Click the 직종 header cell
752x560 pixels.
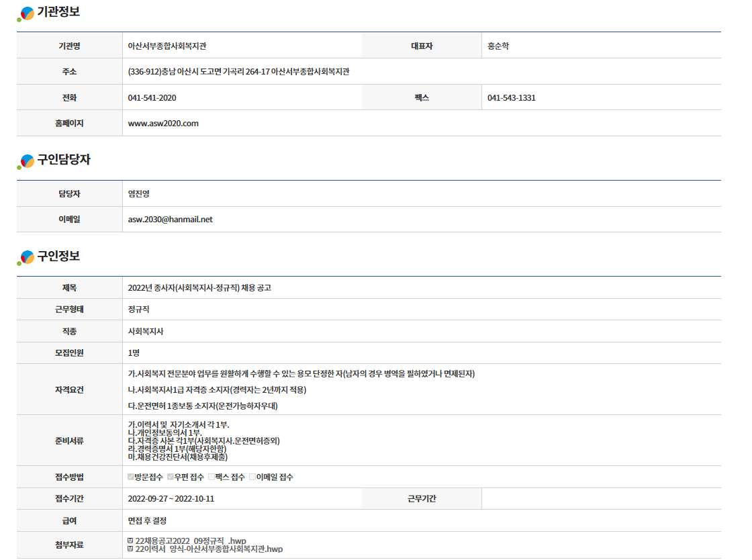[x=70, y=331]
